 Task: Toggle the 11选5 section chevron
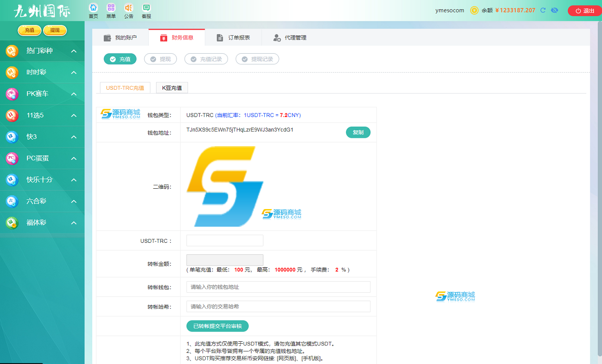(74, 115)
